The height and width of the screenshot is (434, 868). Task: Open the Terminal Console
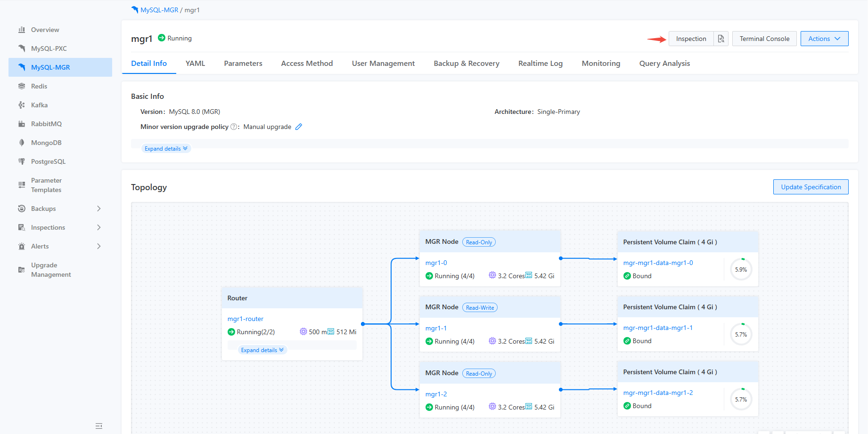point(764,39)
